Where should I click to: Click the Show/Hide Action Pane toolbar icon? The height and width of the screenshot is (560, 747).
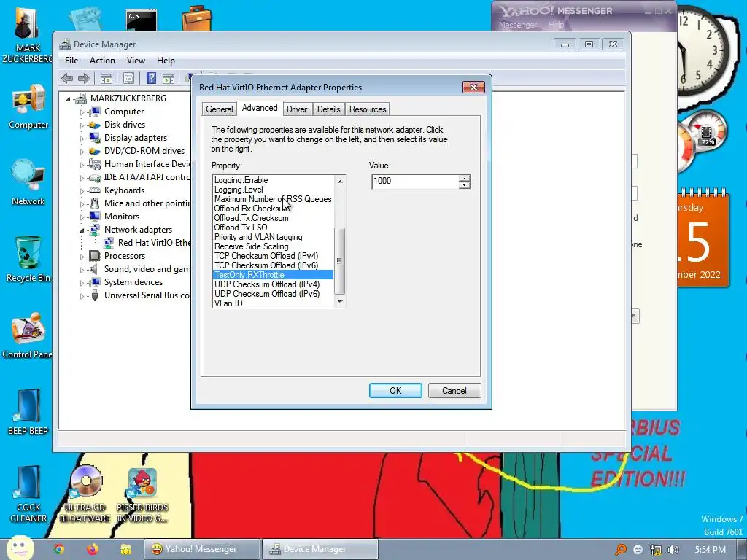point(169,79)
